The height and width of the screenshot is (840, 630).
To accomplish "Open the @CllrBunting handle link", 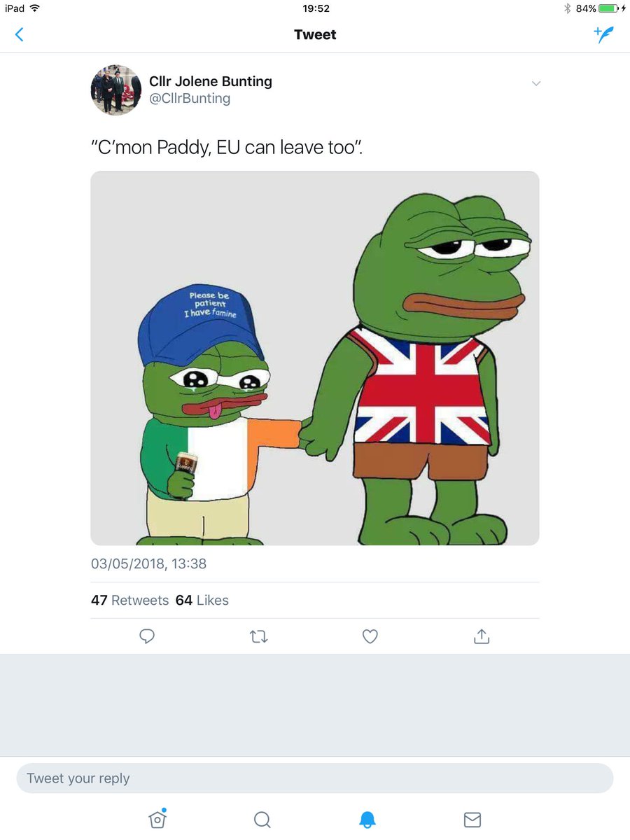I will [x=190, y=99].
